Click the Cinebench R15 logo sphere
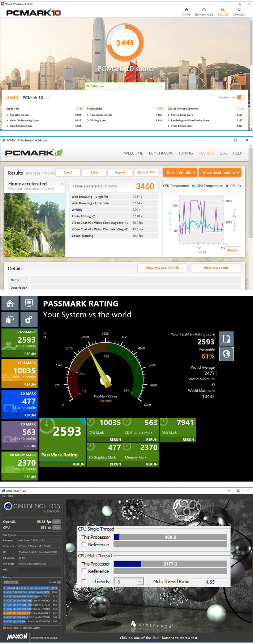 click(8, 506)
